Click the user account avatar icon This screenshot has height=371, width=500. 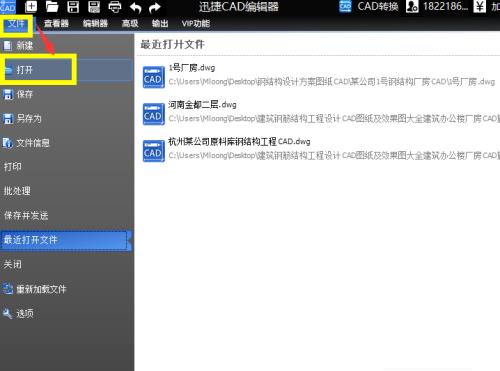pyautogui.click(x=412, y=6)
